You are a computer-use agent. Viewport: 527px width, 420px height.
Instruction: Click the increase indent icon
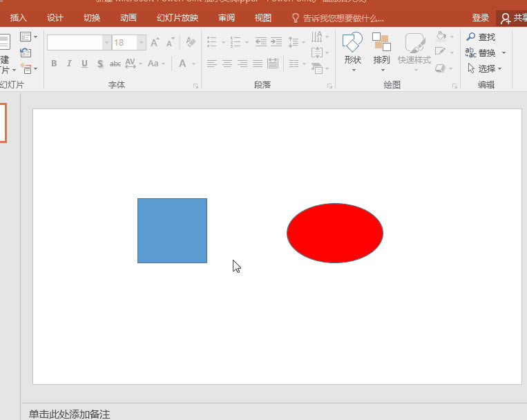[276, 43]
